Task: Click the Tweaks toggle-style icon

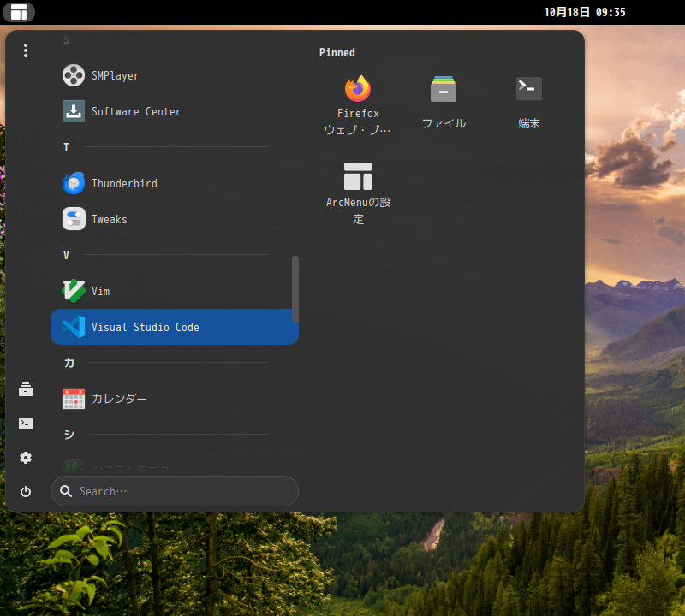Action: (x=74, y=219)
